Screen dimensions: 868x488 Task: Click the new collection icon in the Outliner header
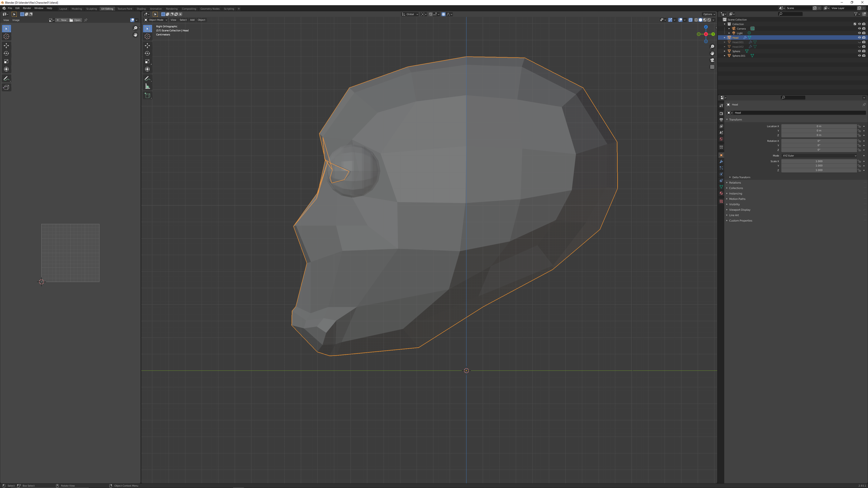[x=864, y=14]
